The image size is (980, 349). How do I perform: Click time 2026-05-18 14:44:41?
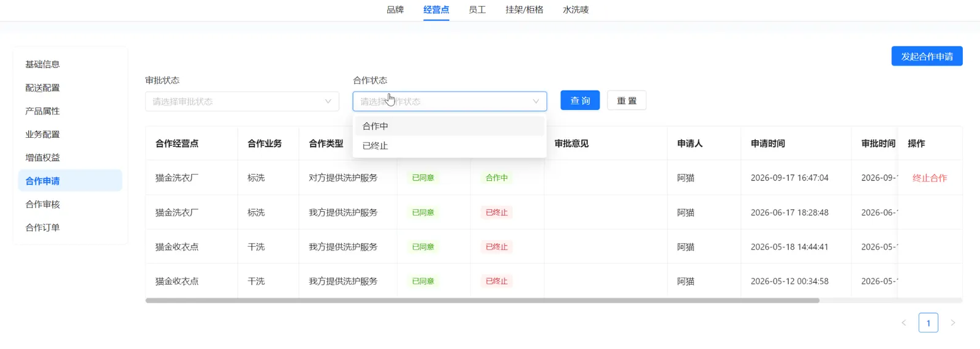pos(790,247)
